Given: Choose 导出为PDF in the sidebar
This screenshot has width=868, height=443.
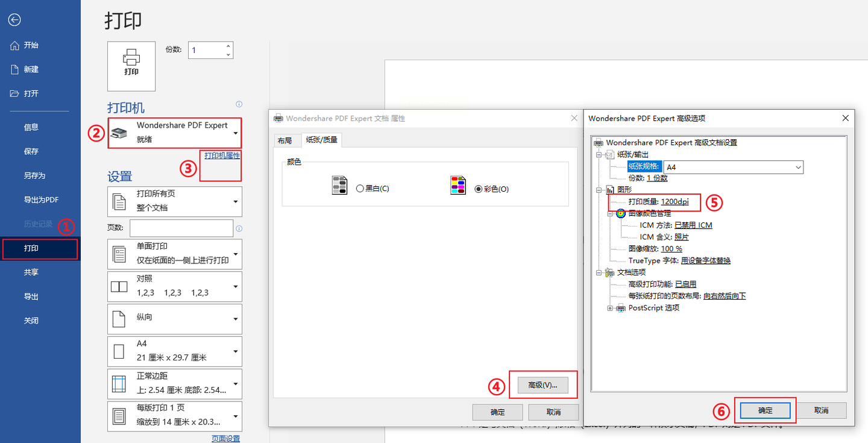Looking at the screenshot, I should click(40, 200).
